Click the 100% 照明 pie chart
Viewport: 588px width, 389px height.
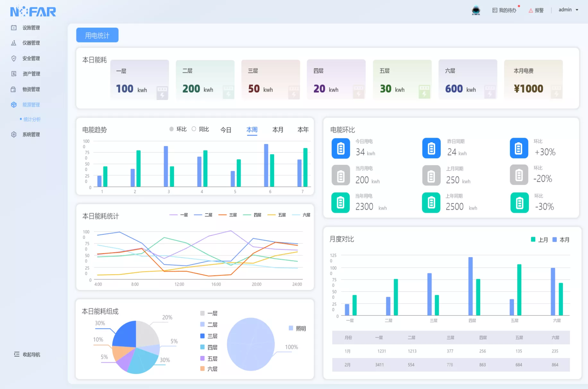click(251, 344)
